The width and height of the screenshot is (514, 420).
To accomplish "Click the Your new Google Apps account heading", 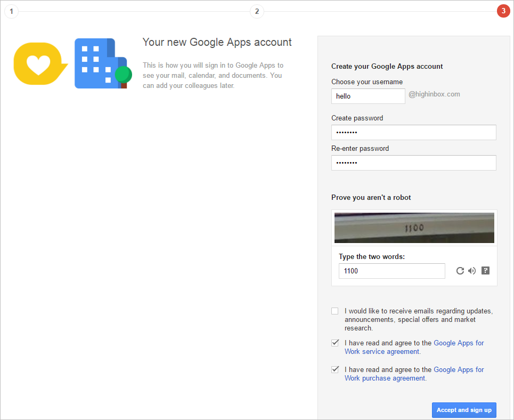I will pos(217,42).
